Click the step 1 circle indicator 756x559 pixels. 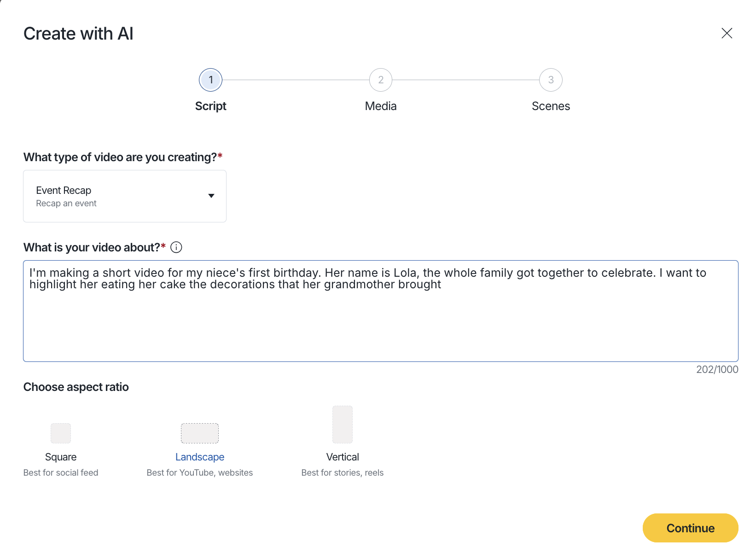pos(210,80)
